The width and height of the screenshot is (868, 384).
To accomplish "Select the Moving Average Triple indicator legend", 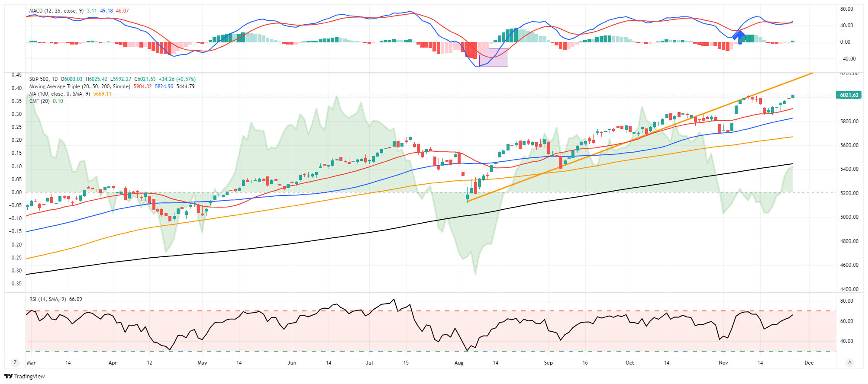I will (x=80, y=86).
